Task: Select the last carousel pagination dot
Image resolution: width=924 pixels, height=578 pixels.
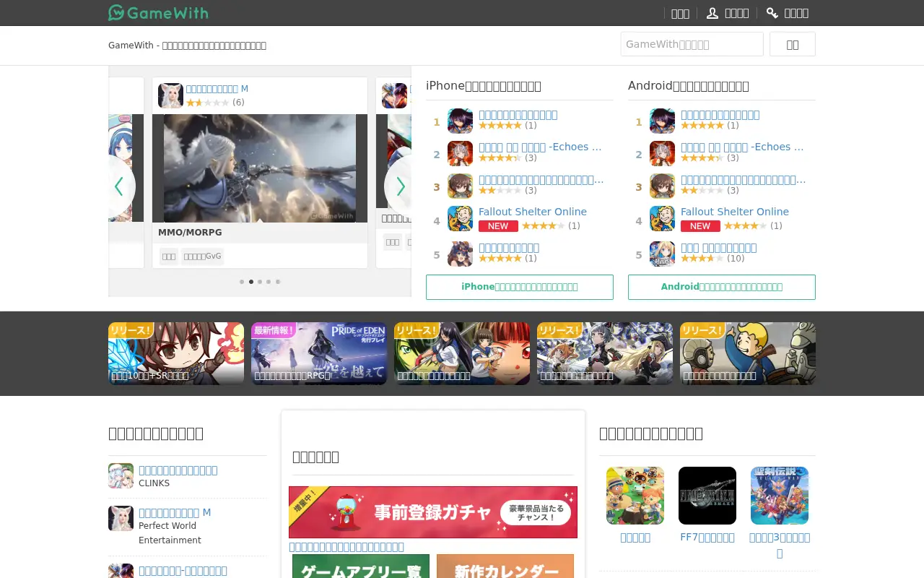Action: coord(278,282)
